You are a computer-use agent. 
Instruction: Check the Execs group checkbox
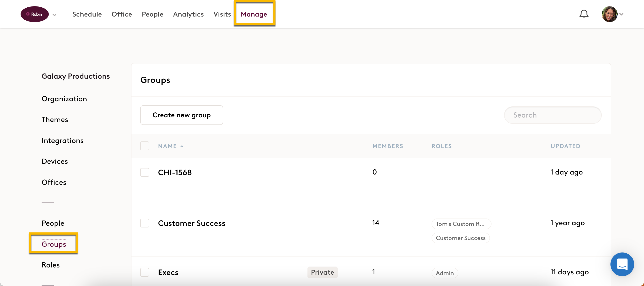[144, 272]
